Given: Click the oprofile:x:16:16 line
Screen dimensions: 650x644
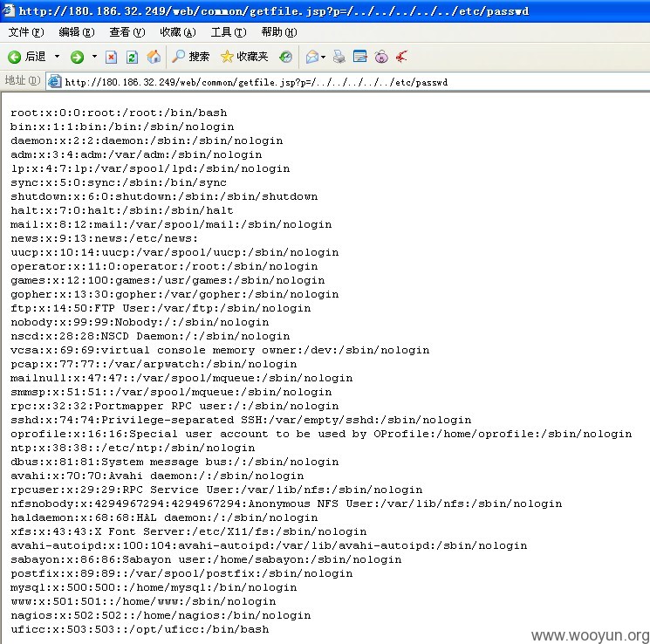Looking at the screenshot, I should tap(321, 434).
